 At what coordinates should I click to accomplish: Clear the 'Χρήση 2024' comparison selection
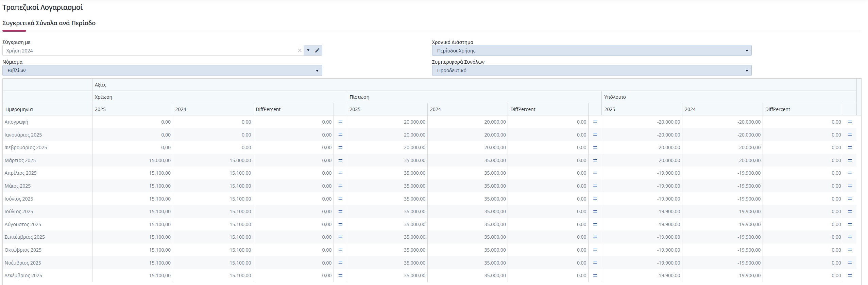300,50
